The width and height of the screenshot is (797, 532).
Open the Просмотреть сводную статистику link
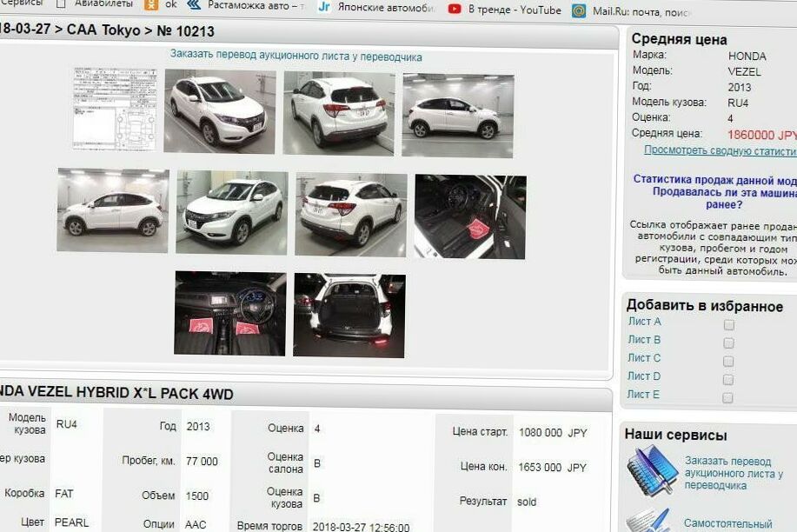[x=721, y=150]
